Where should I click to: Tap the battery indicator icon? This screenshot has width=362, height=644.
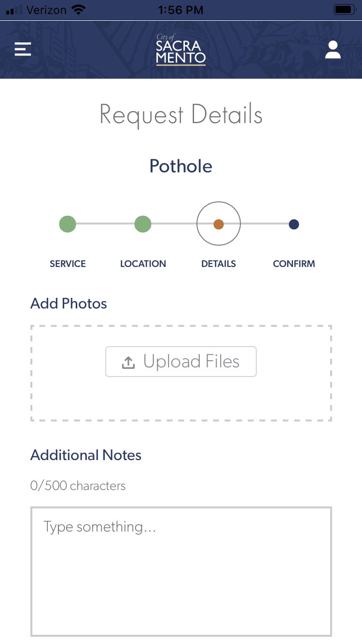(x=345, y=10)
